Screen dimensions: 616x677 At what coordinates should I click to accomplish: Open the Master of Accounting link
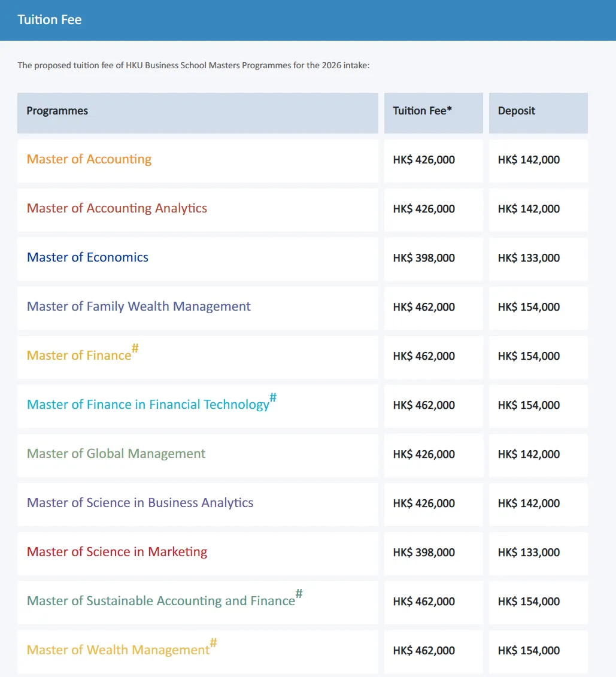coord(89,159)
